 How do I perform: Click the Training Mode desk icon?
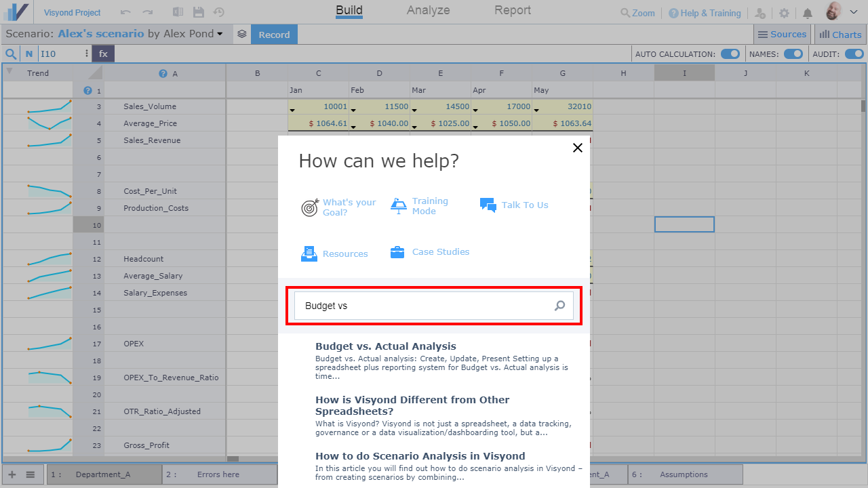[x=398, y=206]
